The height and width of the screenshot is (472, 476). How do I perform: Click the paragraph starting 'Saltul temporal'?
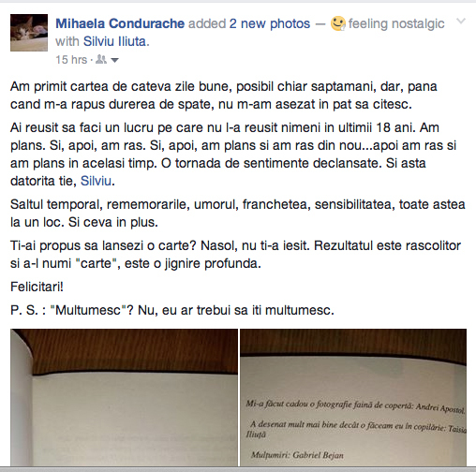(x=238, y=214)
